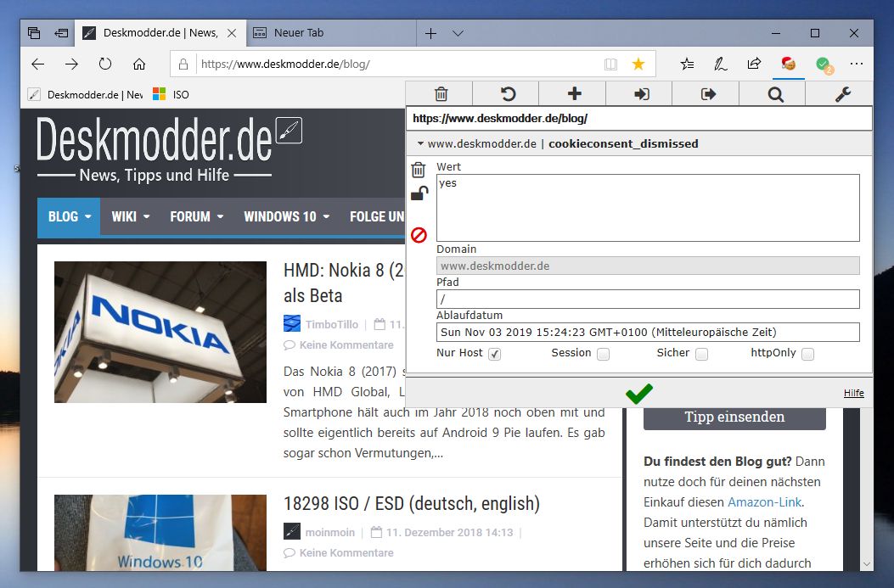894x588 pixels.
Task: Click the EditThisCookie cookie icon in Edge toolbar
Action: pyautogui.click(x=789, y=64)
